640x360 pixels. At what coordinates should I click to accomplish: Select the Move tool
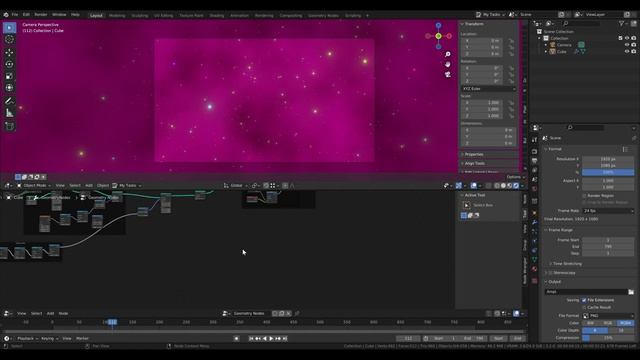[x=9, y=52]
